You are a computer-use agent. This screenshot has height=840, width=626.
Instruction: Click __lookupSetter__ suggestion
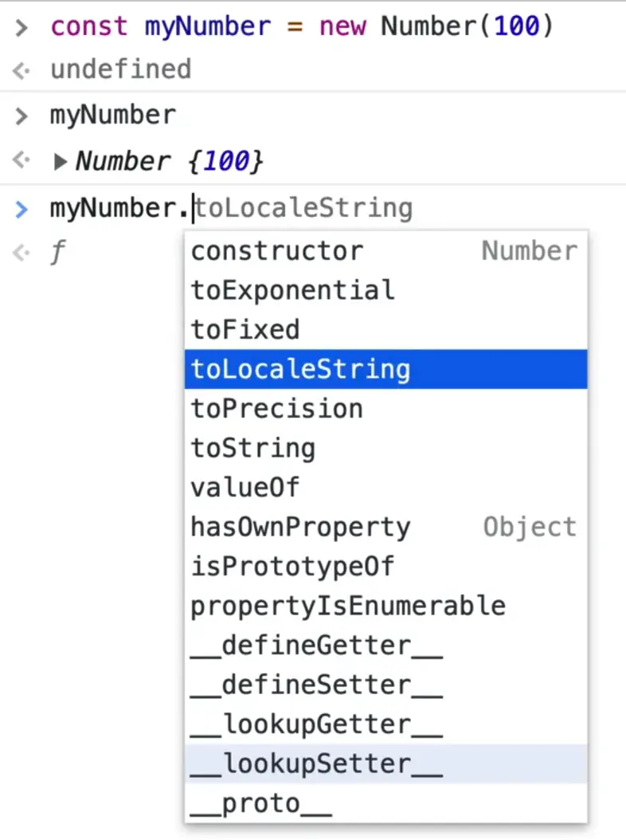(316, 764)
